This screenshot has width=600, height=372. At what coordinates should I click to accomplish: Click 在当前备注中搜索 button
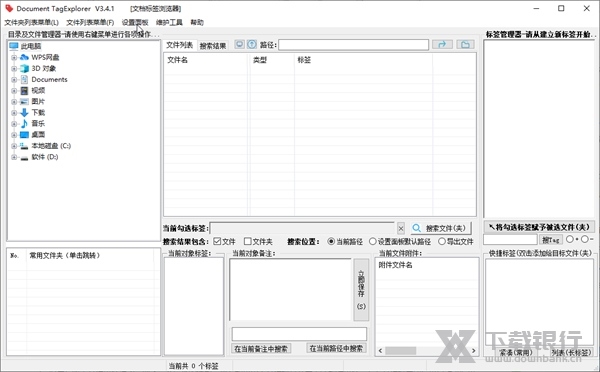click(x=261, y=349)
